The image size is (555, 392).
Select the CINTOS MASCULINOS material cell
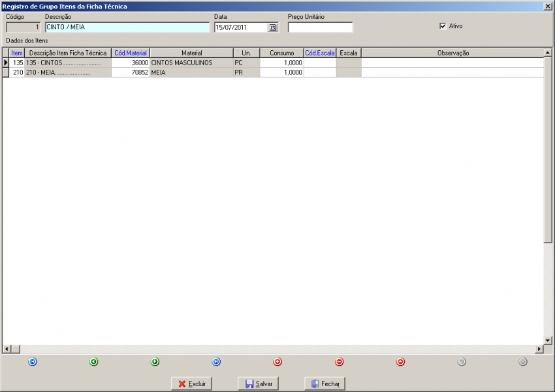(191, 63)
